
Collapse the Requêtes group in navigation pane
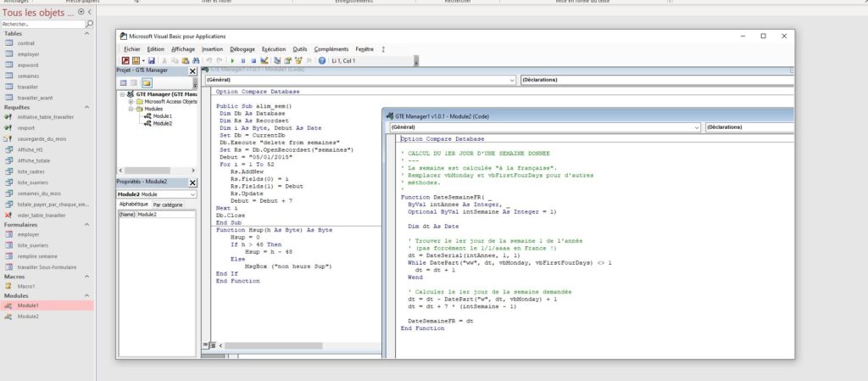point(87,108)
